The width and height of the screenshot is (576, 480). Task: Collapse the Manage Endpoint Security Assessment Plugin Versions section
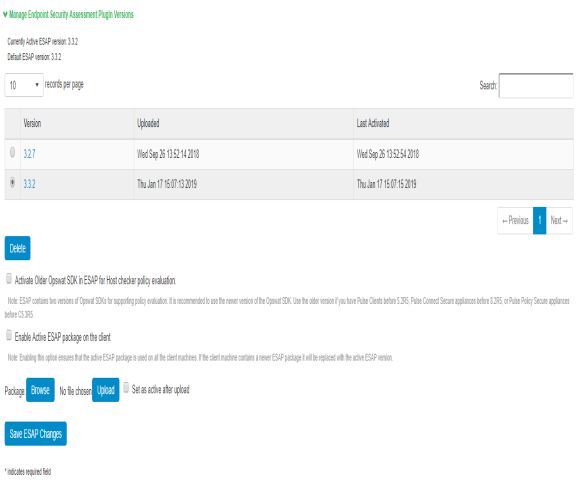(68, 14)
